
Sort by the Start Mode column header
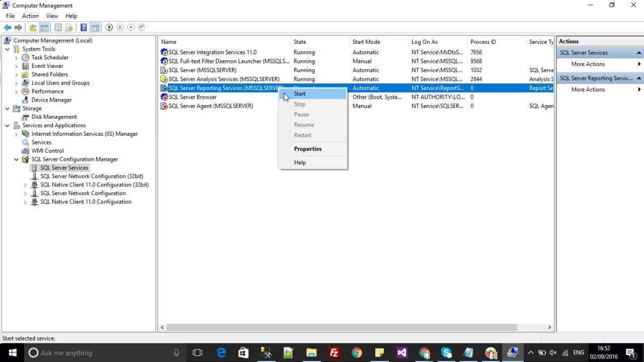click(379, 42)
